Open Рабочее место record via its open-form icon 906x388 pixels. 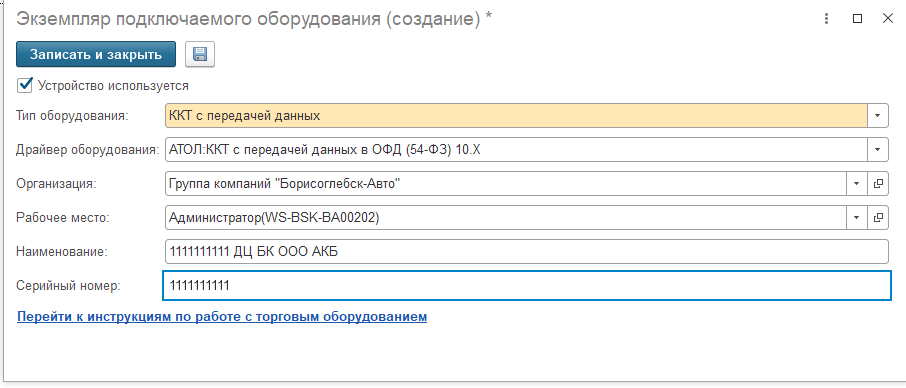878,218
